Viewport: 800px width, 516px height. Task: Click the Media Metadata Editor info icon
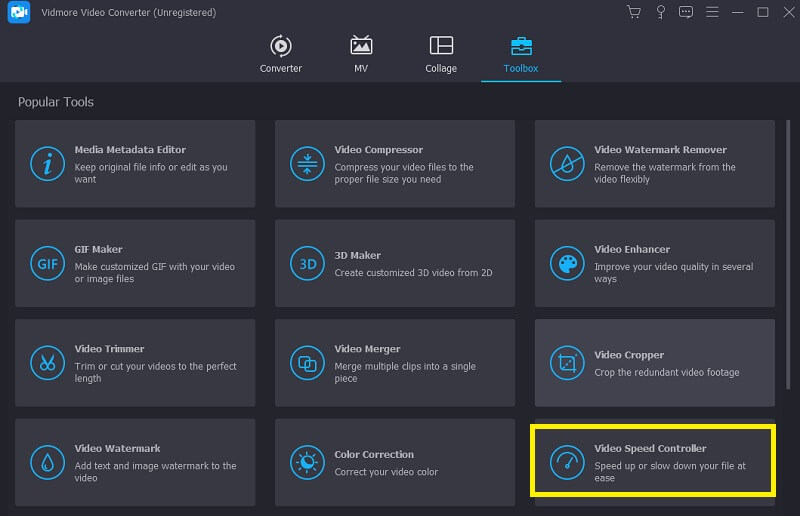tap(47, 164)
